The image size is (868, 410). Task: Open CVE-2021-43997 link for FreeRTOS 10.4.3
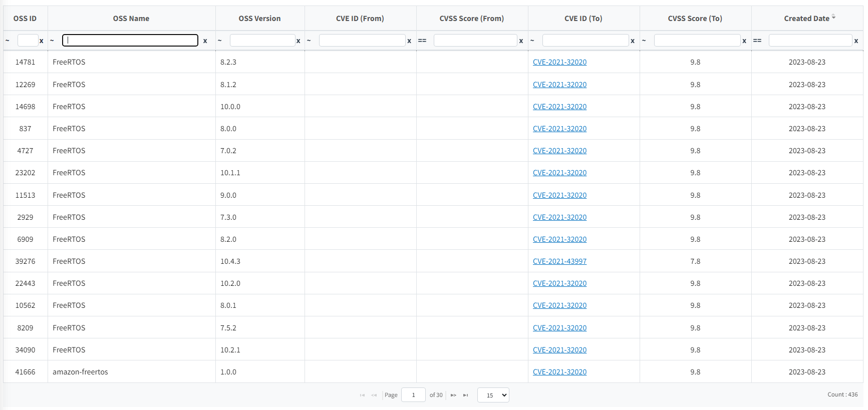click(x=559, y=261)
